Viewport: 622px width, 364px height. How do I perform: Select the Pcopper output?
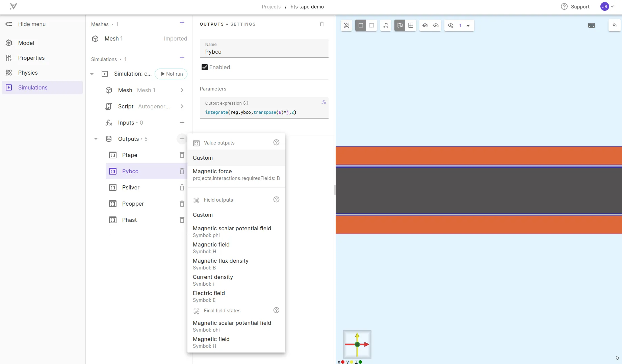click(x=133, y=204)
